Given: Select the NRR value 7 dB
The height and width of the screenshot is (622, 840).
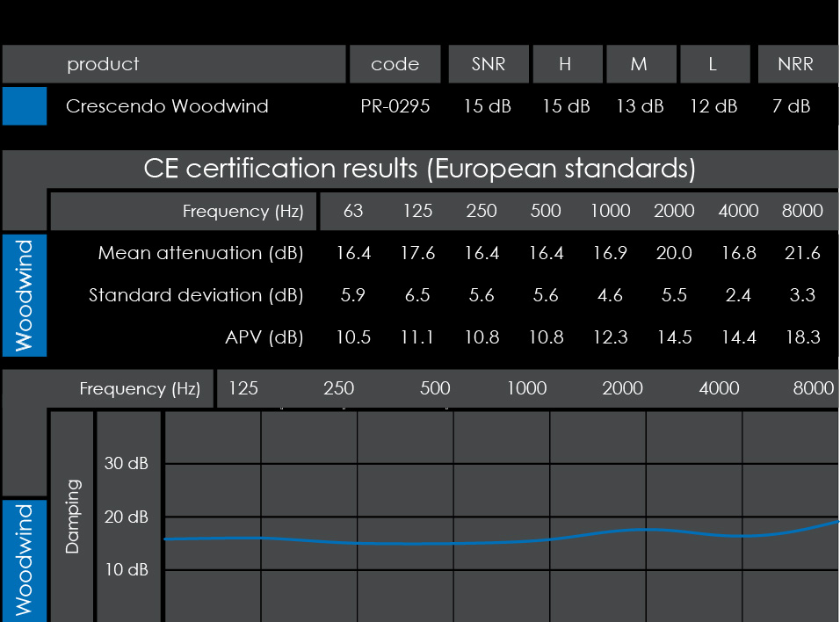Looking at the screenshot, I should click(792, 106).
